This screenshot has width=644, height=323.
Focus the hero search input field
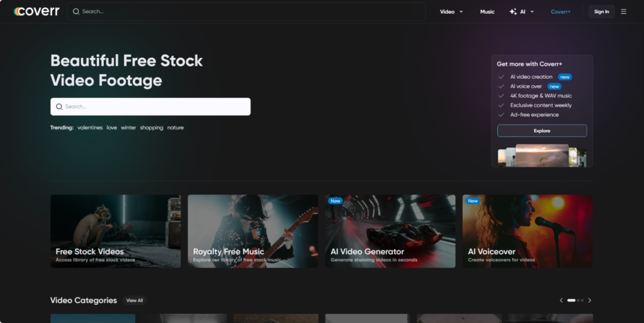(150, 107)
